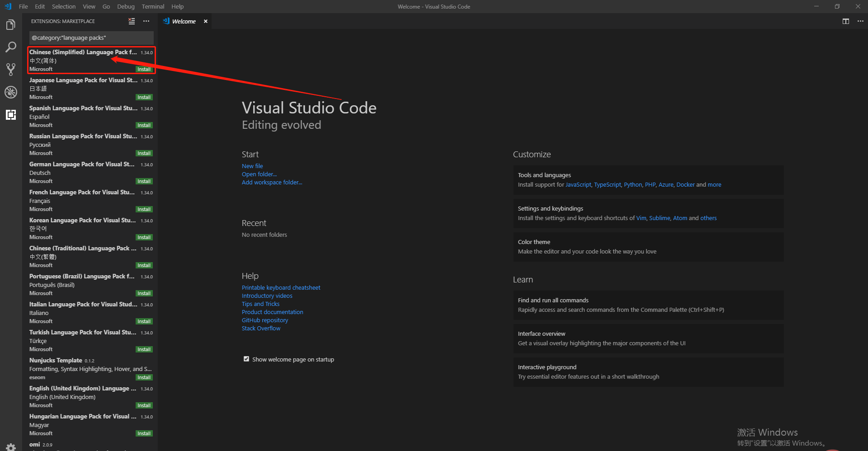Image resolution: width=868 pixels, height=451 pixels.
Task: Toggle Show welcome page on startup
Action: 246,359
